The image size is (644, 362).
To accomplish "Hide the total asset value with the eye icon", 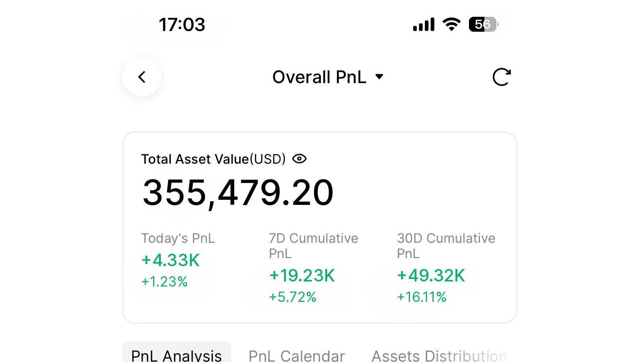I will (x=299, y=159).
